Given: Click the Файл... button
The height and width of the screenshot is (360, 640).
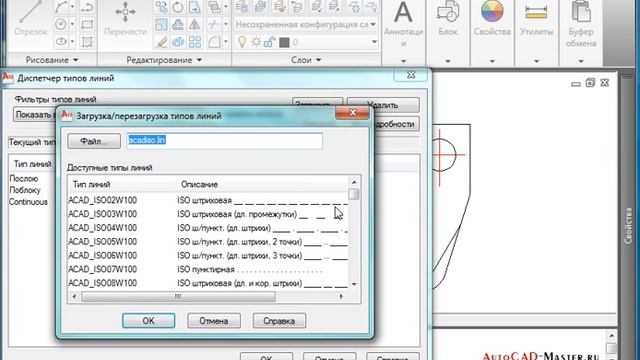Looking at the screenshot, I should pos(94,141).
